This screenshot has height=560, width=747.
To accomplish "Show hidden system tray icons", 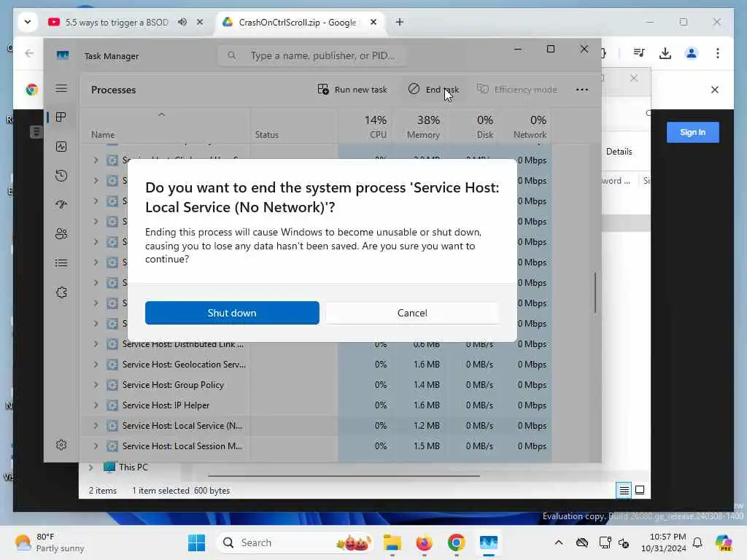I will click(558, 542).
